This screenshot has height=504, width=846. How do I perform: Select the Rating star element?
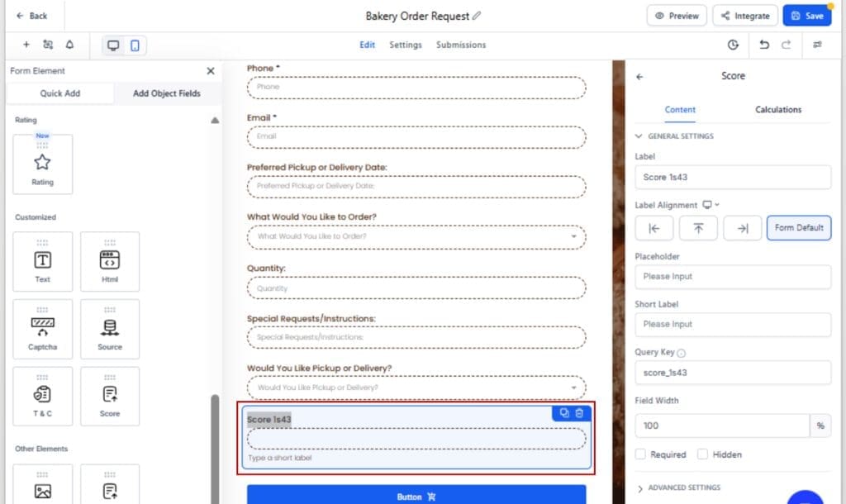coord(42,163)
